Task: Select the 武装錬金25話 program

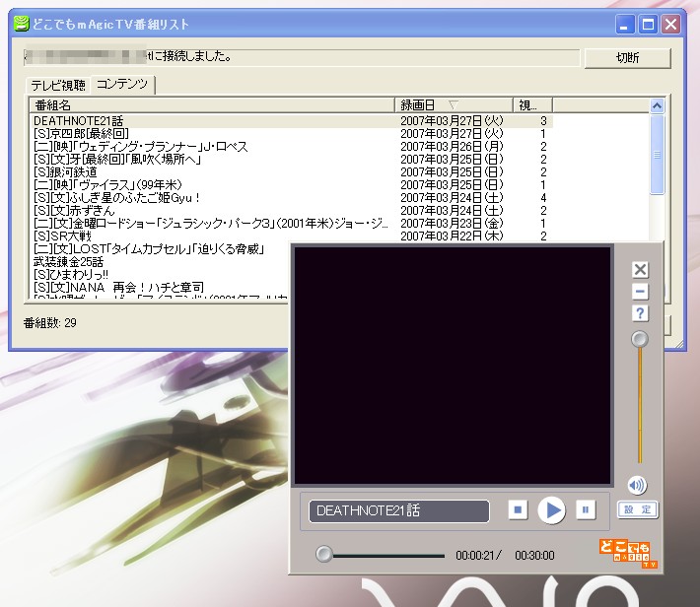Action: 161,261
